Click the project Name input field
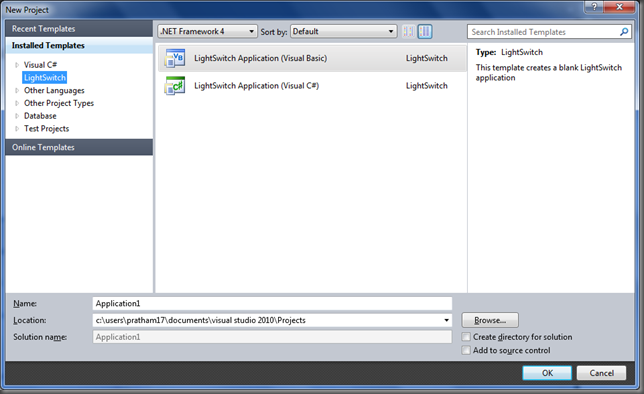 tap(272, 304)
